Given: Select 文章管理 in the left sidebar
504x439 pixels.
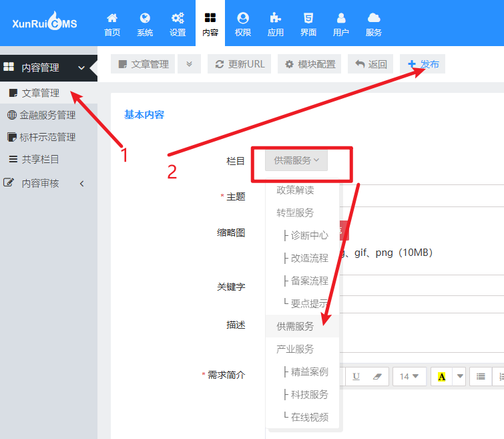Looking at the screenshot, I should 40,93.
